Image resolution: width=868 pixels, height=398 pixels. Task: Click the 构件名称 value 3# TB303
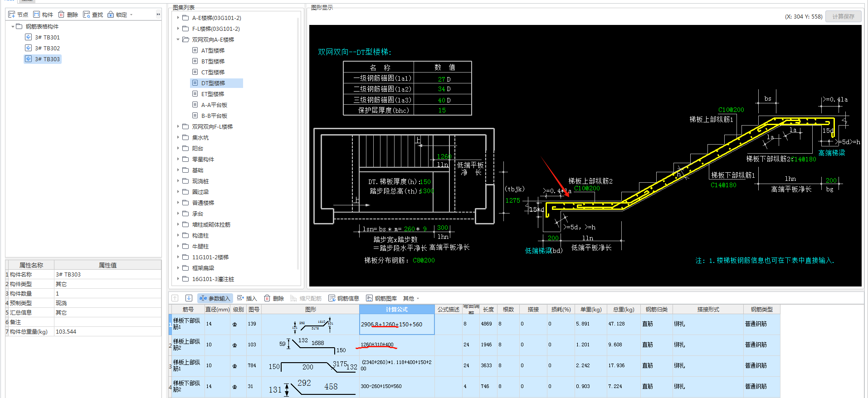point(107,274)
